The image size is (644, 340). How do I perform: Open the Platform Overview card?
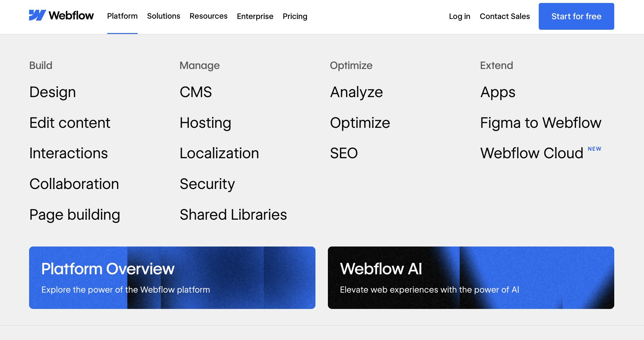pos(172,278)
